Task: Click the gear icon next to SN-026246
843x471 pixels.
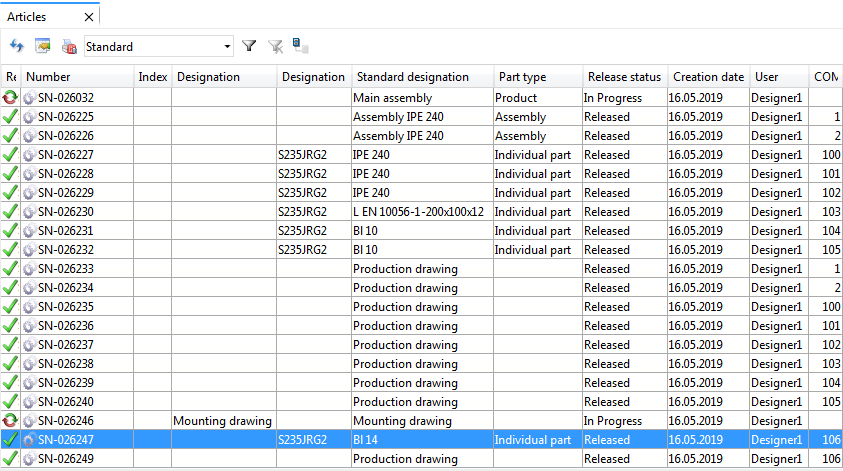Action: [29, 421]
